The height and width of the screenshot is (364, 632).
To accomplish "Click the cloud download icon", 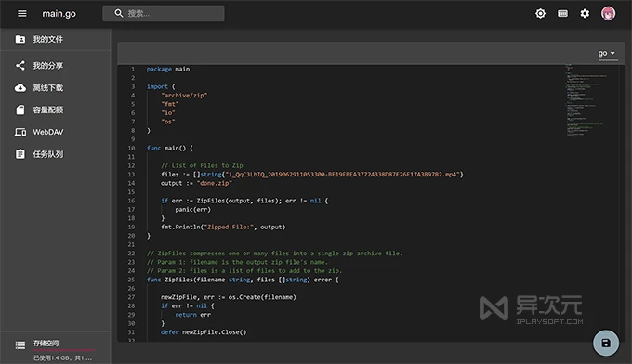I will coord(20,88).
